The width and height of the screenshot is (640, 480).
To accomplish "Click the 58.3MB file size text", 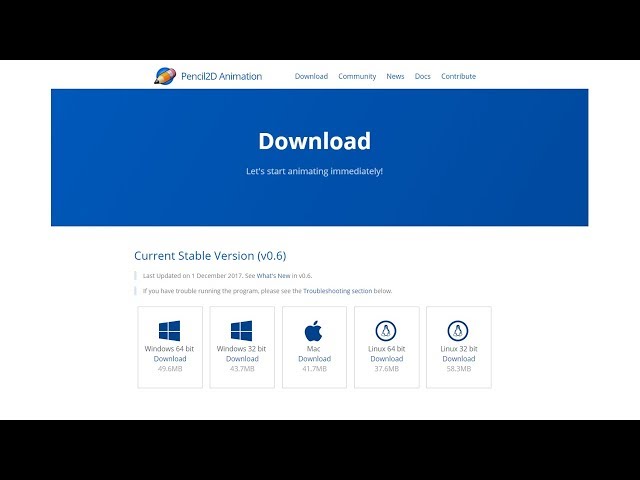I will [459, 369].
